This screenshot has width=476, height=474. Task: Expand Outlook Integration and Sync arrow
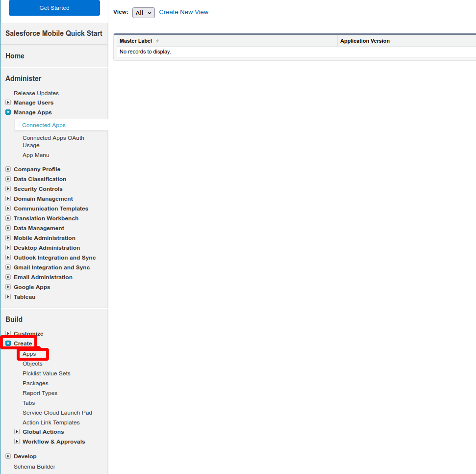8,257
